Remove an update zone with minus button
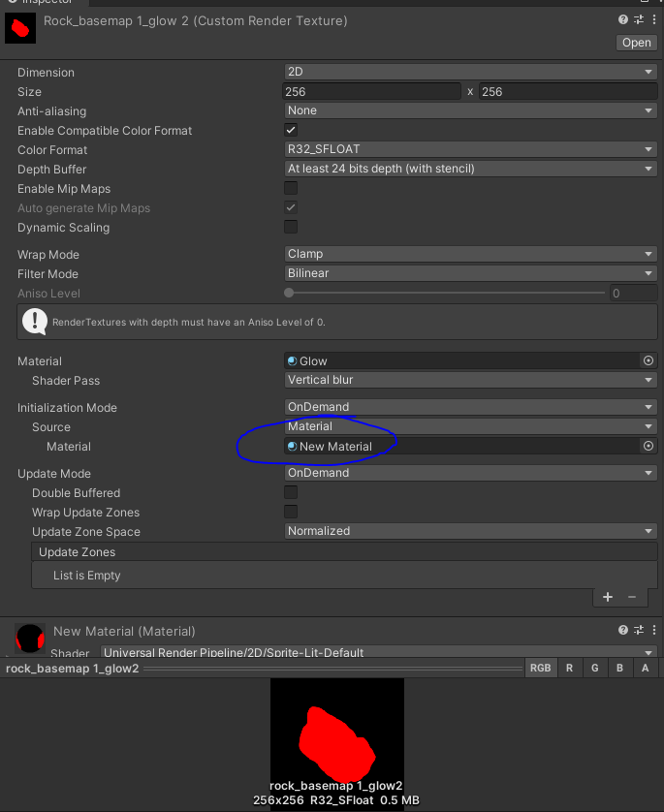This screenshot has width=664, height=812. [x=632, y=597]
